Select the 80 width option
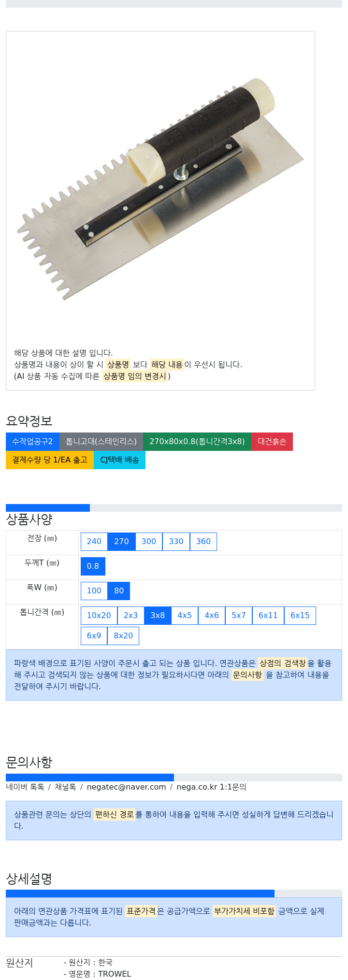 pos(119,591)
